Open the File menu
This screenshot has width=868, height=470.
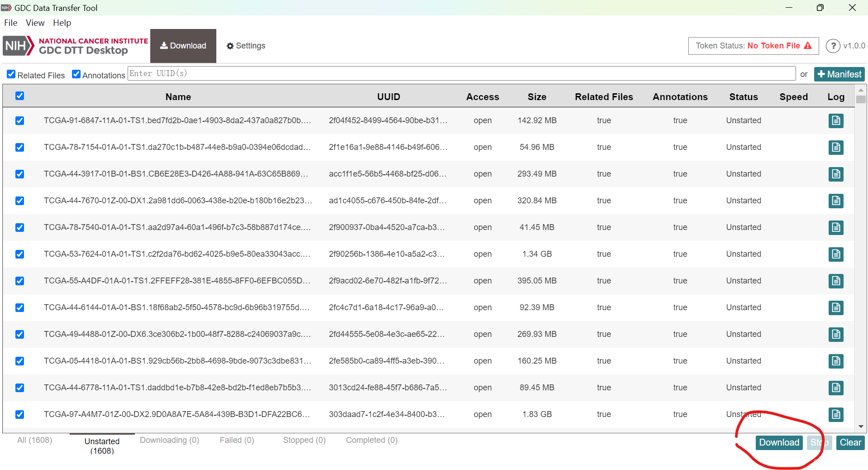click(x=10, y=23)
